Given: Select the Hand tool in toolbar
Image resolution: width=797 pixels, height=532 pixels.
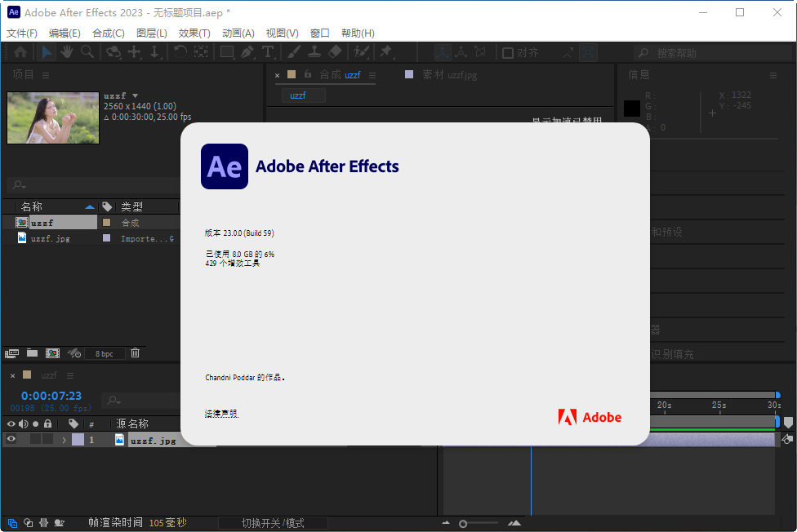Looking at the screenshot, I should point(66,52).
